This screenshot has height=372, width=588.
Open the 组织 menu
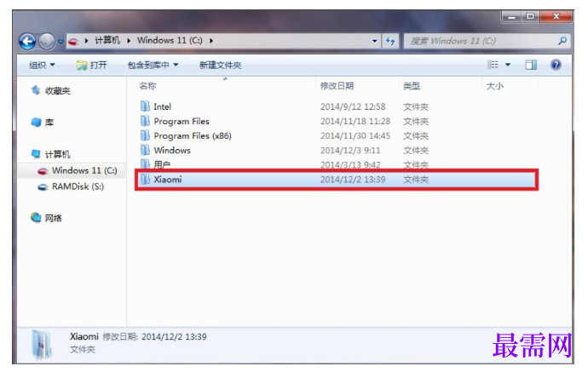[x=42, y=66]
